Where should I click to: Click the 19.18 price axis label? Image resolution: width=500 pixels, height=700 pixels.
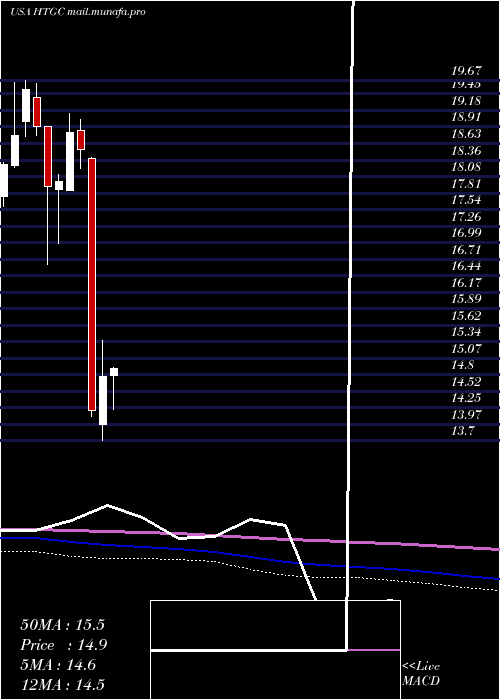tap(466, 101)
